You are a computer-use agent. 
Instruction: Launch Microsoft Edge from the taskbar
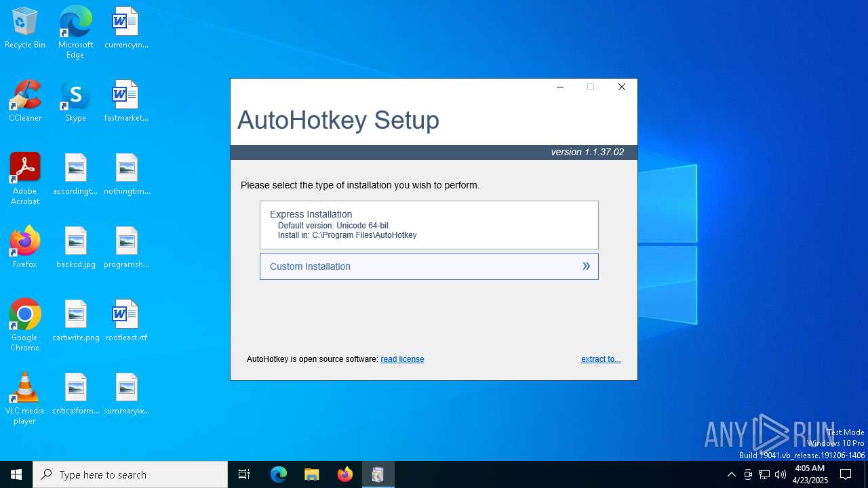point(279,474)
